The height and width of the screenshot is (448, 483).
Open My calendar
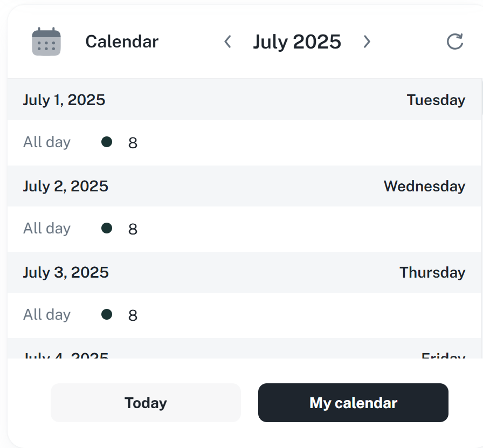tap(353, 403)
